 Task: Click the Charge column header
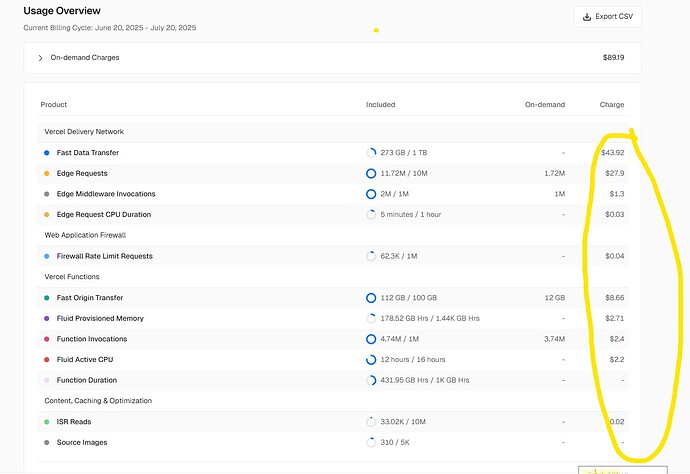point(612,105)
